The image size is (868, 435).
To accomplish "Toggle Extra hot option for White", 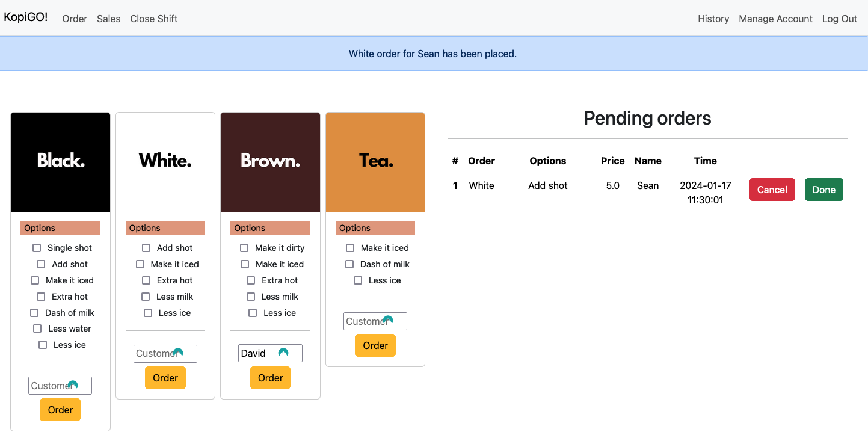I will pos(146,280).
